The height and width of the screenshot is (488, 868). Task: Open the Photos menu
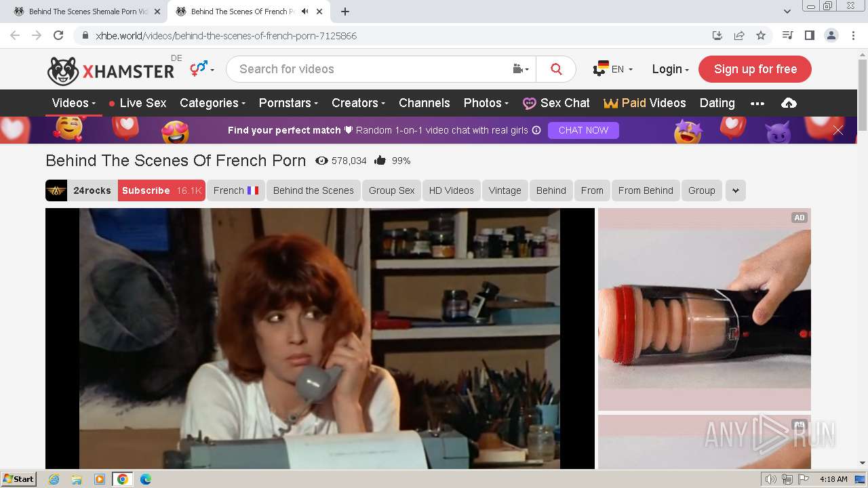(486, 103)
